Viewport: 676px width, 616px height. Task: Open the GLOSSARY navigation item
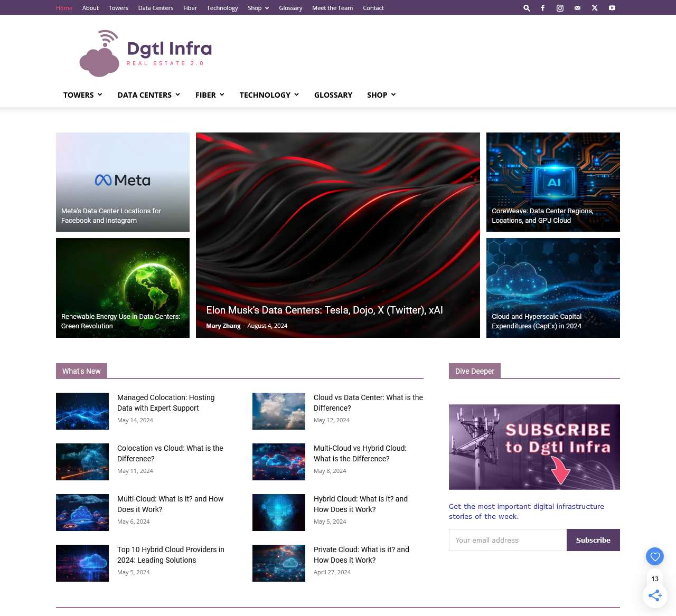[x=333, y=95]
